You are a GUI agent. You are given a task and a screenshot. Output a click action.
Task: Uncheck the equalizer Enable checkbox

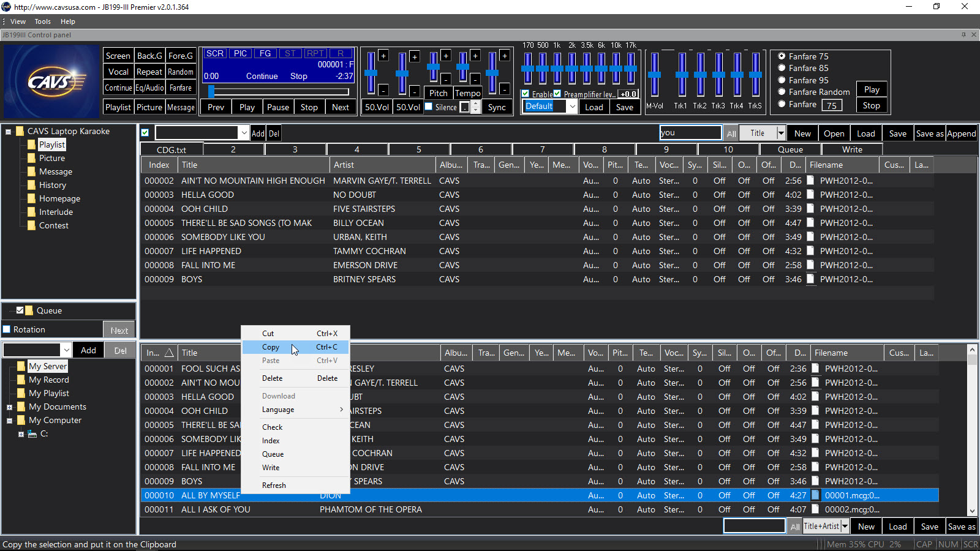point(526,94)
